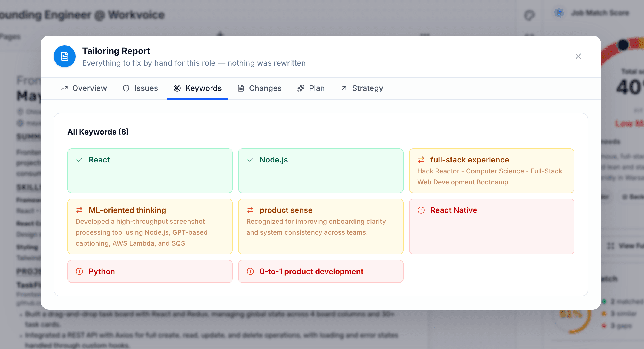Click the Hack Reactor bootcamp snippet text
The height and width of the screenshot is (349, 644).
(490, 177)
